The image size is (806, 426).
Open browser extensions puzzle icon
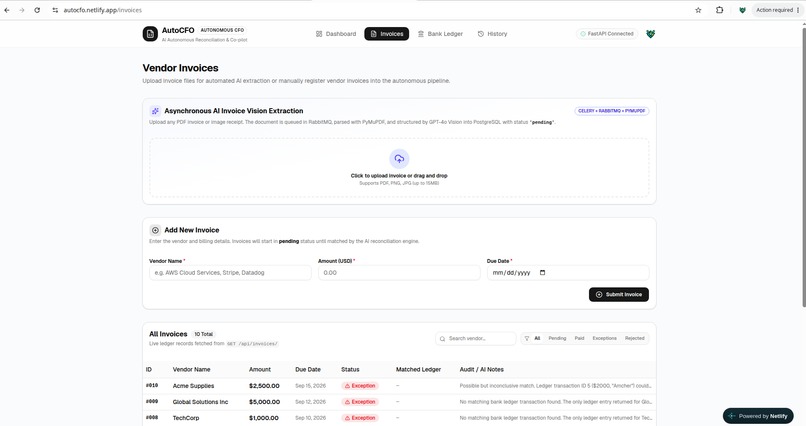pos(720,10)
